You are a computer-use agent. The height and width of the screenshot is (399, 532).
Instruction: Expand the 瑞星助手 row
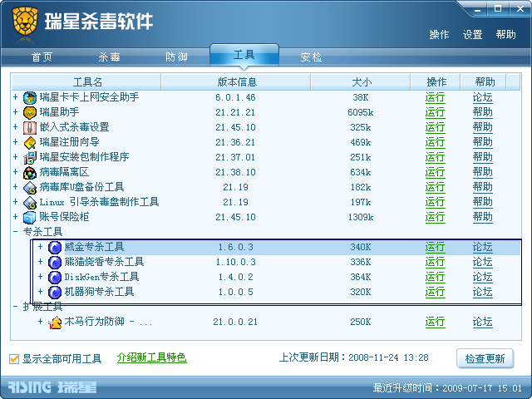(x=15, y=112)
